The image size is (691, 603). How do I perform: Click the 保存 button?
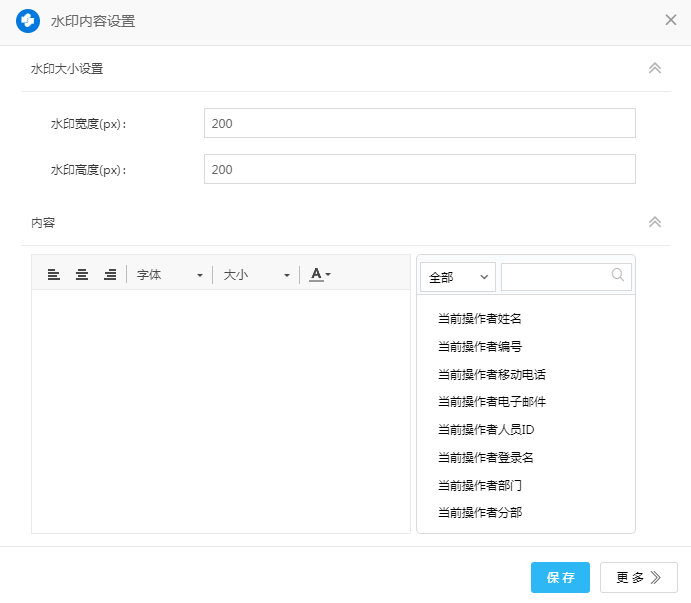pyautogui.click(x=560, y=577)
